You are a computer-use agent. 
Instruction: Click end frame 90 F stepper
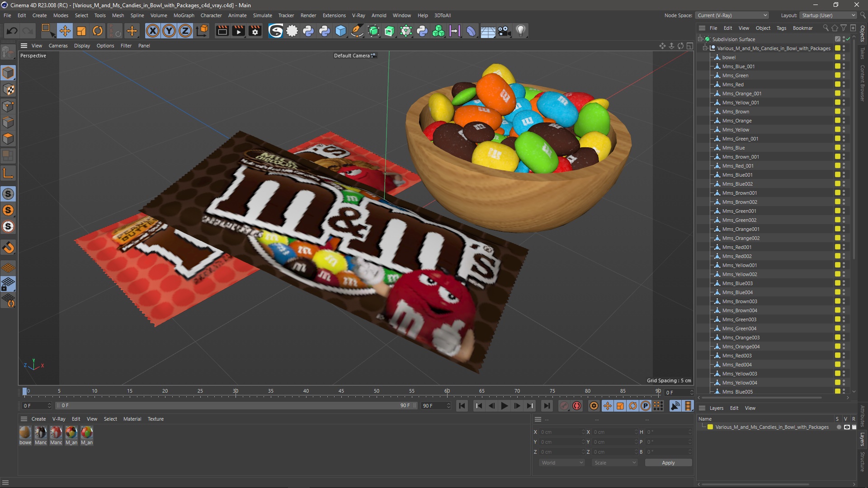click(x=448, y=406)
